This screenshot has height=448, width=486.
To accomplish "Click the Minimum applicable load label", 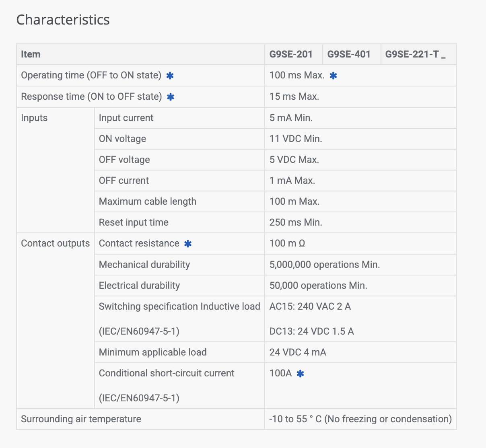I will tap(152, 352).
